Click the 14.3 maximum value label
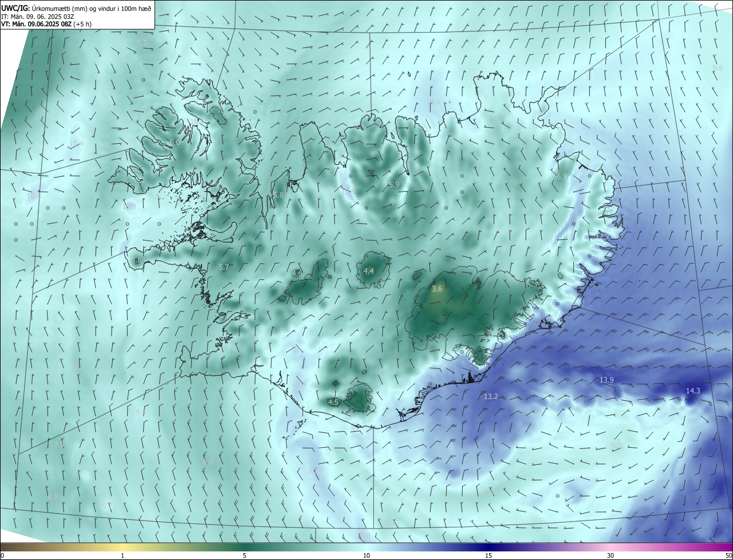 tap(693, 391)
